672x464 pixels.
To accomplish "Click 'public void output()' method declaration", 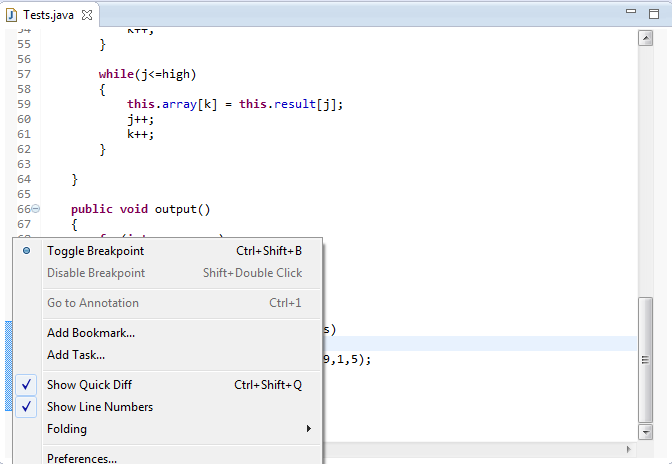I will [141, 209].
